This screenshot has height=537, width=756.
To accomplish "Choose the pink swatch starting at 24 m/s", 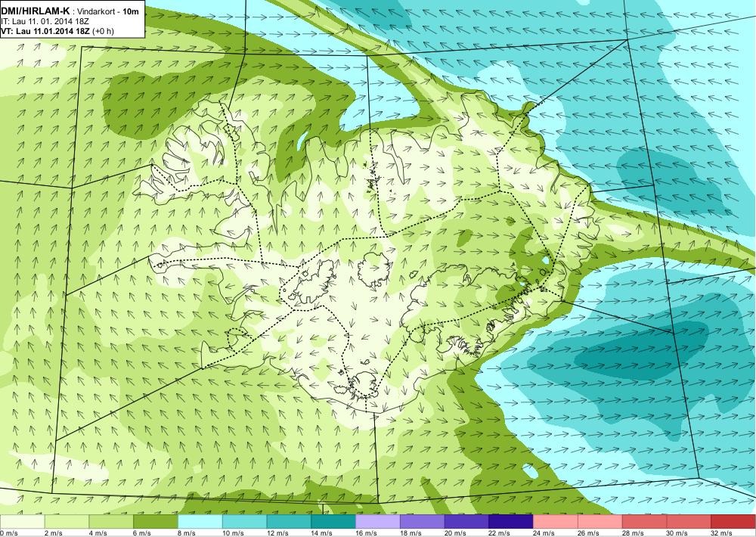I will (x=556, y=522).
